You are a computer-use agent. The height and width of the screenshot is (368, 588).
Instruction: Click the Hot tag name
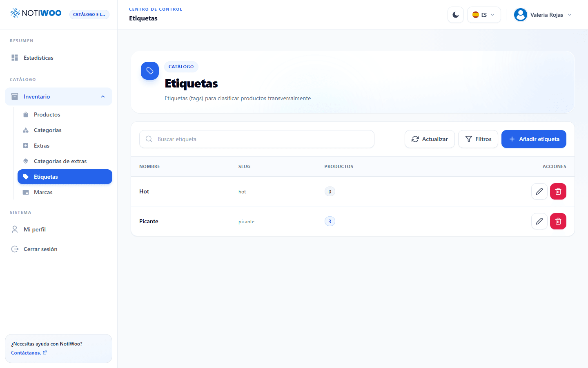[x=144, y=191]
